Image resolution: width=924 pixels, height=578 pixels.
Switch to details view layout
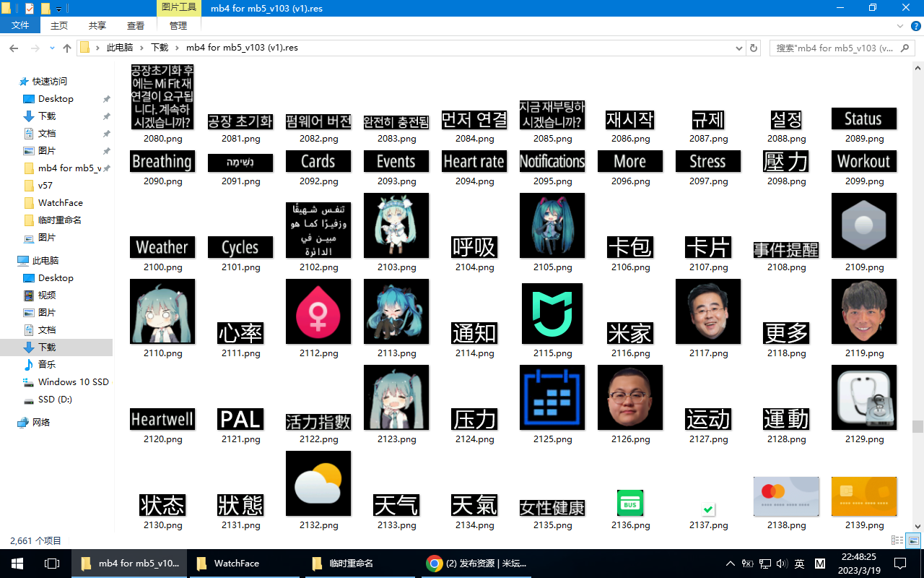tap(897, 540)
